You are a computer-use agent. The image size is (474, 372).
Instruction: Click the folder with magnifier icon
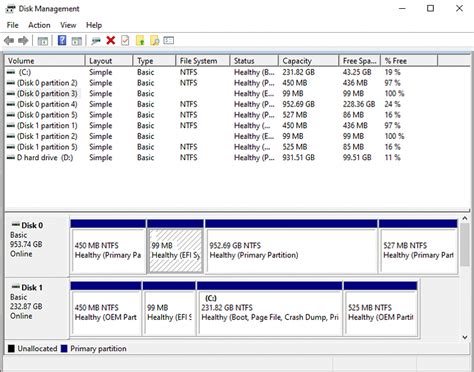click(x=155, y=41)
